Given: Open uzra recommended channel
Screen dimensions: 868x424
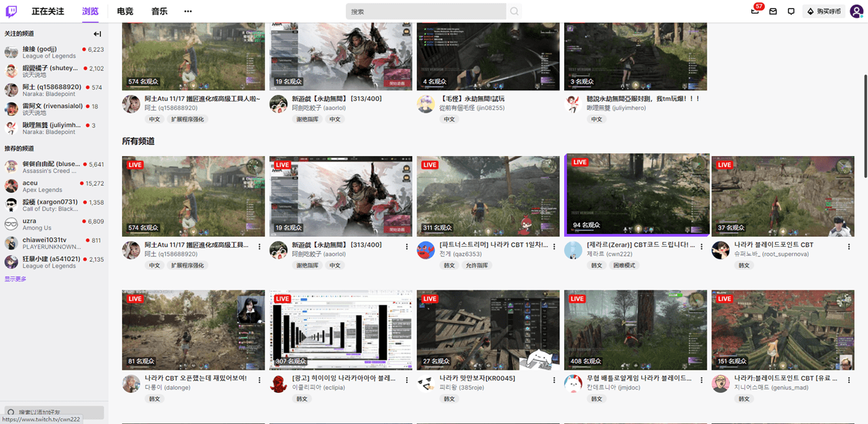Looking at the screenshot, I should [x=54, y=224].
